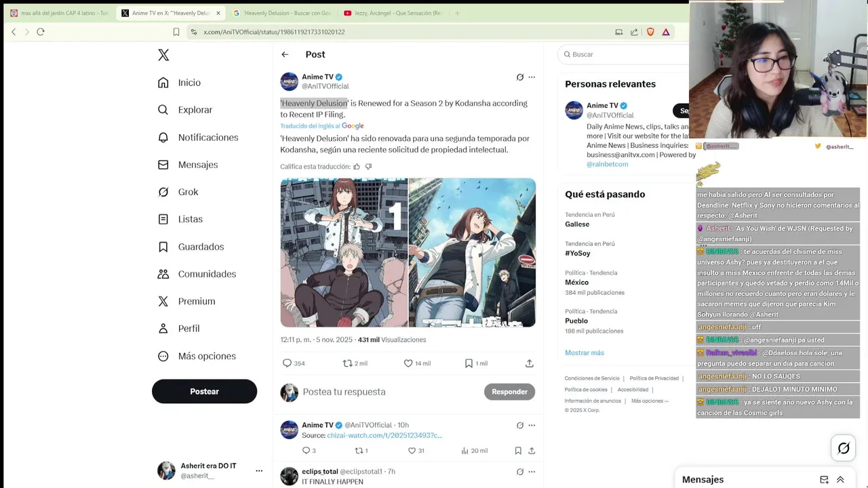Viewport: 868px width, 488px height.
Task: Like the translation with thumbs up
Action: pos(357,167)
